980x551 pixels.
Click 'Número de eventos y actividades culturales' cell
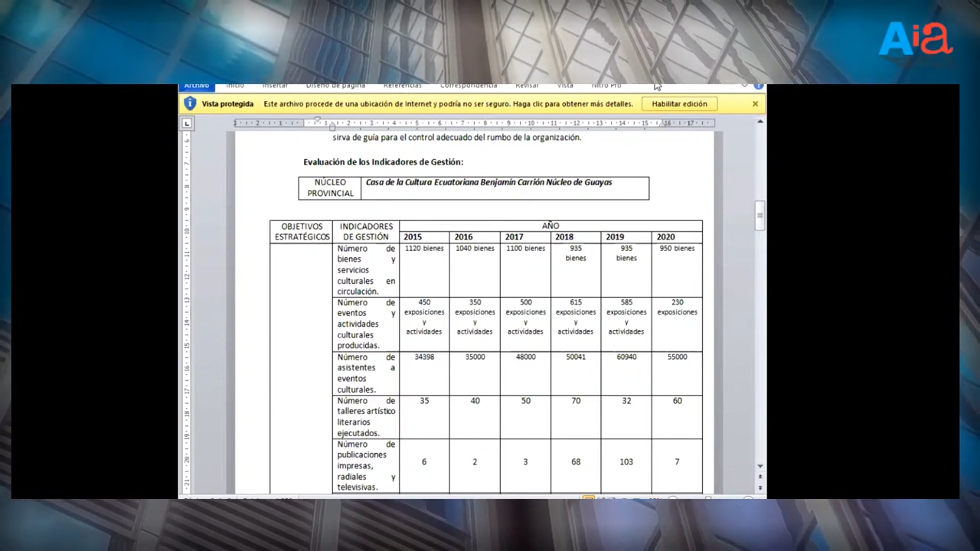pyautogui.click(x=366, y=324)
